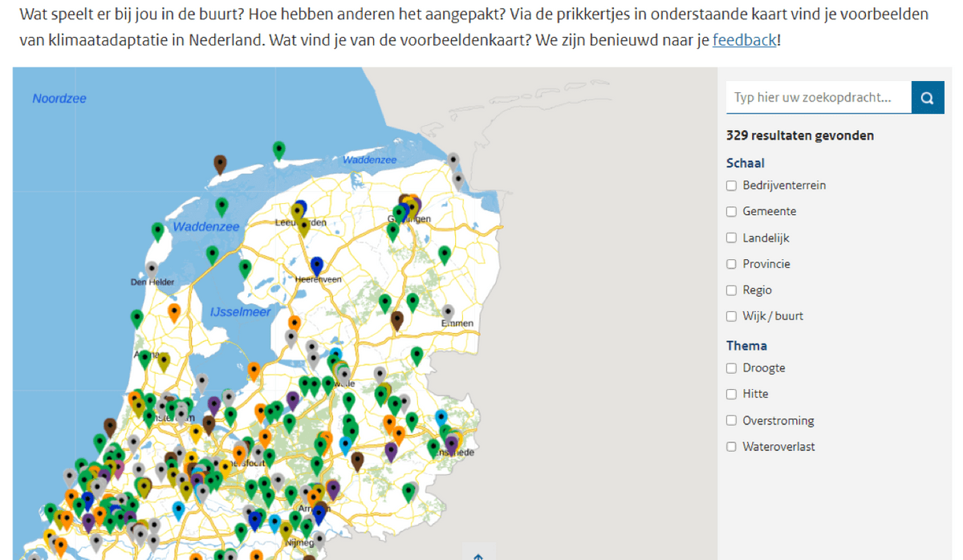Check the Droogte theme checkbox

731,368
